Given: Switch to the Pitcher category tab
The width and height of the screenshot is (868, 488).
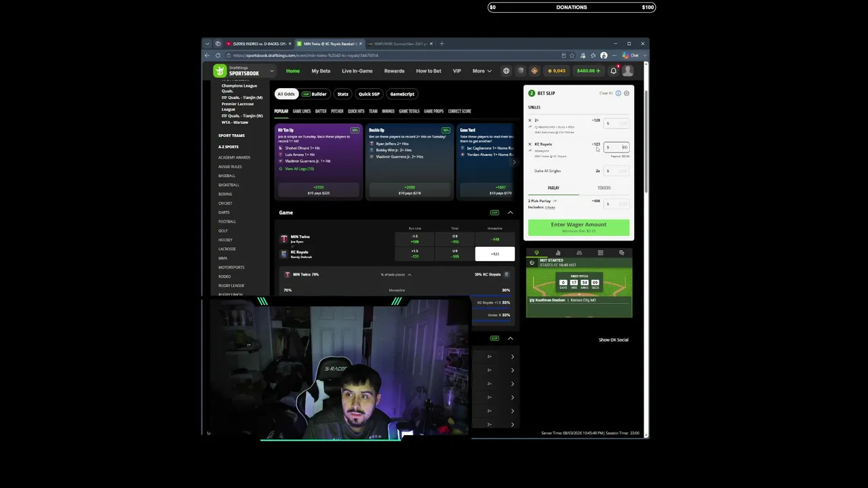Looking at the screenshot, I should pyautogui.click(x=337, y=111).
